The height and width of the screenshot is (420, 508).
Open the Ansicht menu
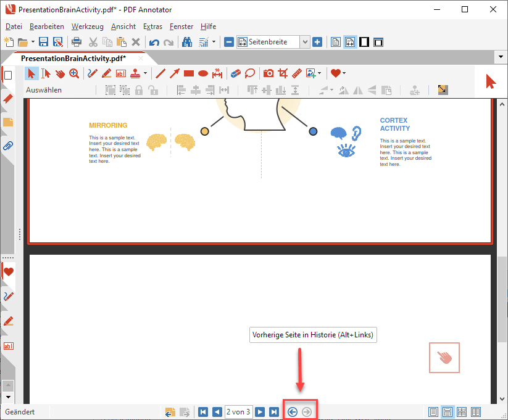(x=123, y=27)
